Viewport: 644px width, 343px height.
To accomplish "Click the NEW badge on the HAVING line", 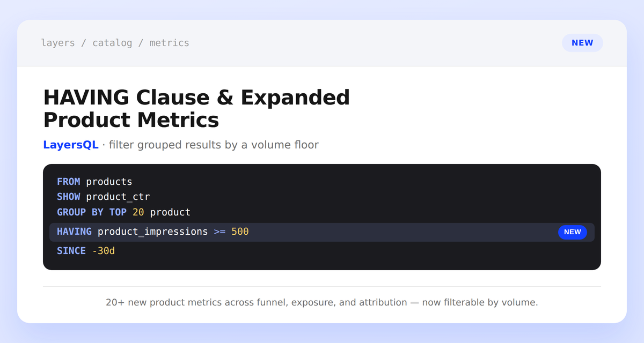I will [573, 232].
